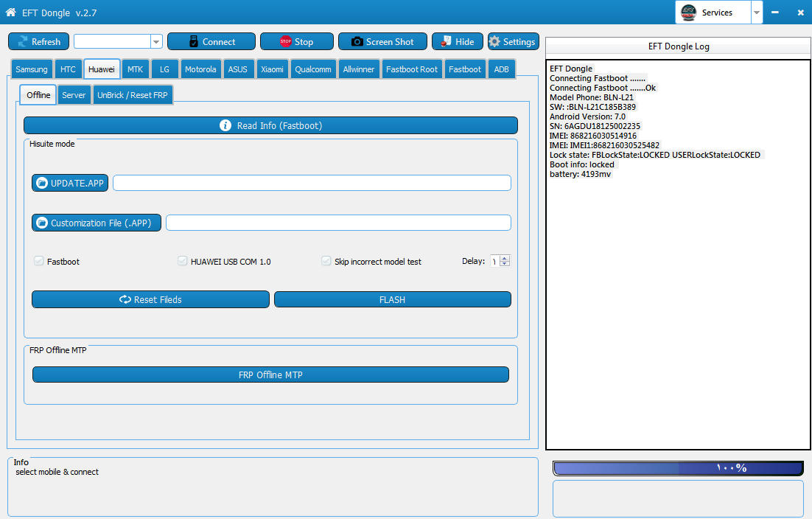Click the Hide button

click(x=458, y=41)
